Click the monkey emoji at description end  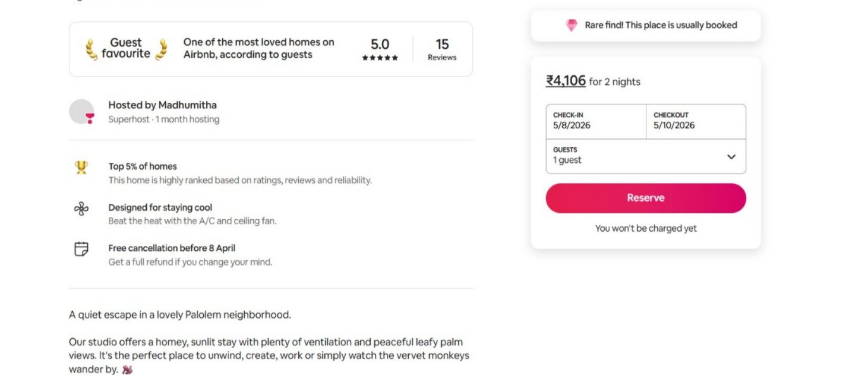pos(127,370)
